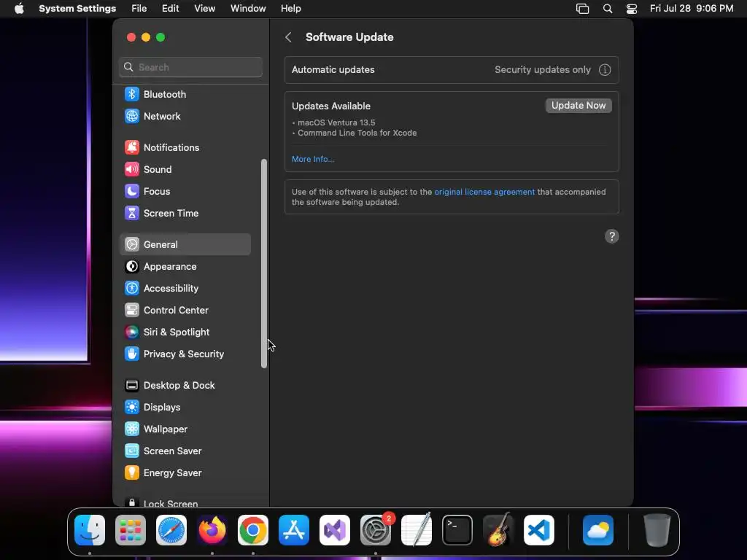Click Security updates only setting

coord(543,70)
